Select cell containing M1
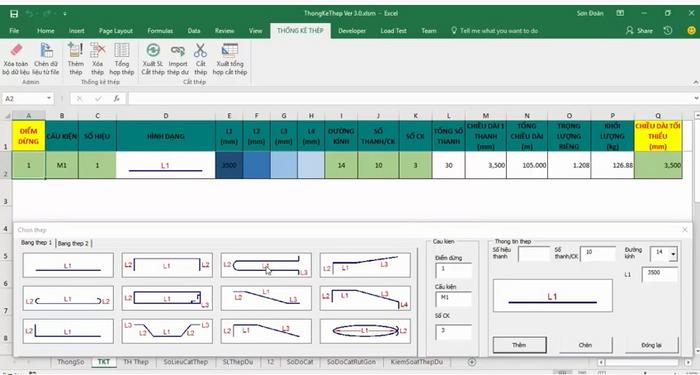 click(62, 165)
